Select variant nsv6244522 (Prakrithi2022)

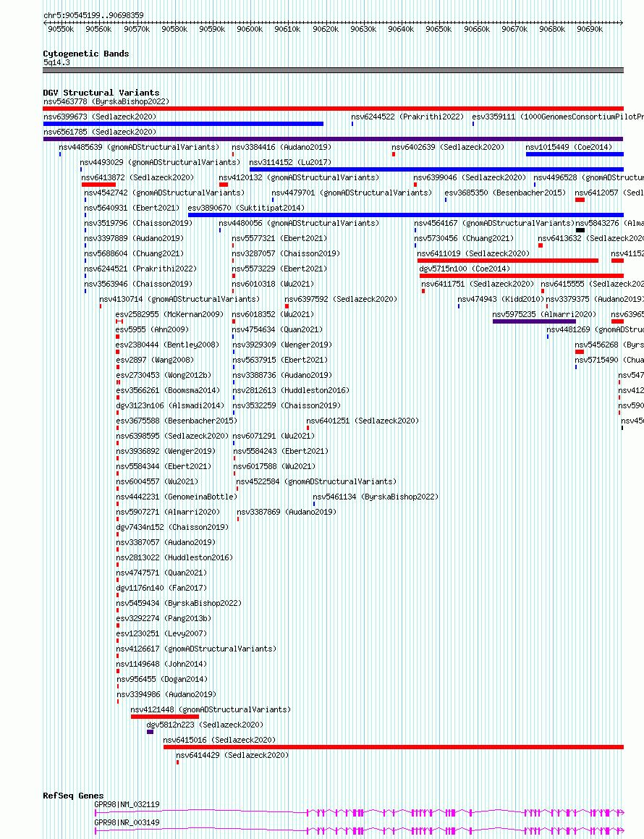pos(407,117)
